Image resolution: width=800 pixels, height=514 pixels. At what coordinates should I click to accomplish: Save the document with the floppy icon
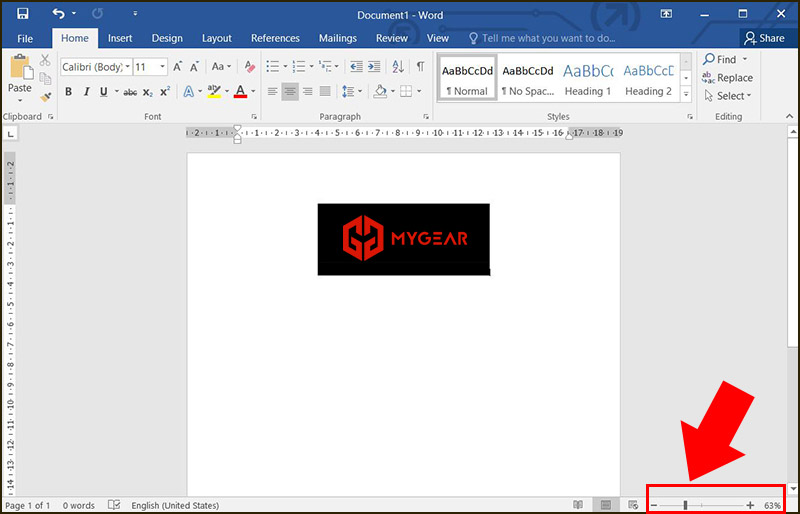click(x=22, y=14)
